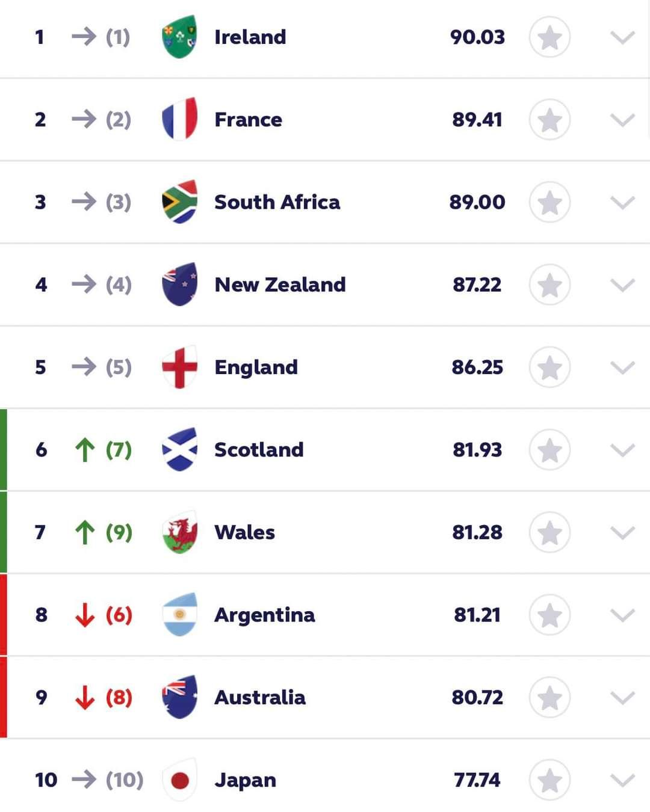This screenshot has height=812, width=650.
Task: Expand the Japan ranking details
Action: [x=622, y=781]
